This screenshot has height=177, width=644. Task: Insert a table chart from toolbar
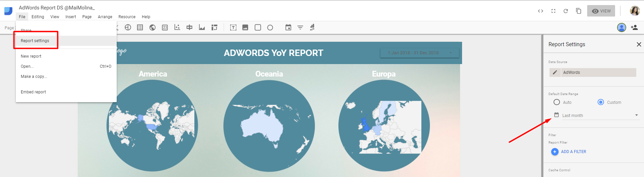(x=140, y=28)
